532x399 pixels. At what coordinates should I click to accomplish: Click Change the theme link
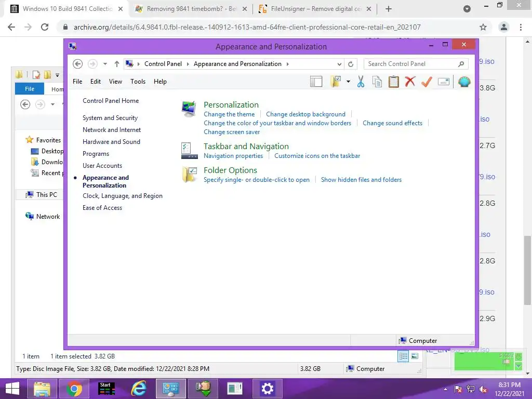[229, 114]
